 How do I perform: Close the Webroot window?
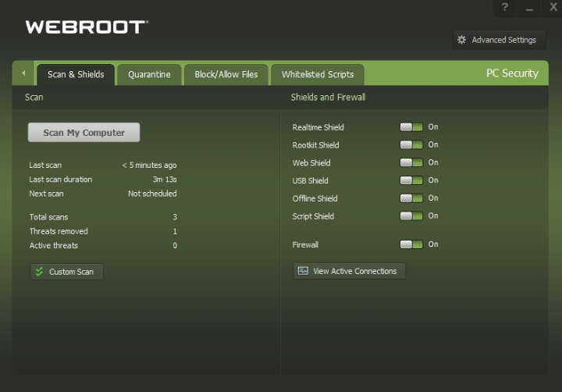point(553,7)
